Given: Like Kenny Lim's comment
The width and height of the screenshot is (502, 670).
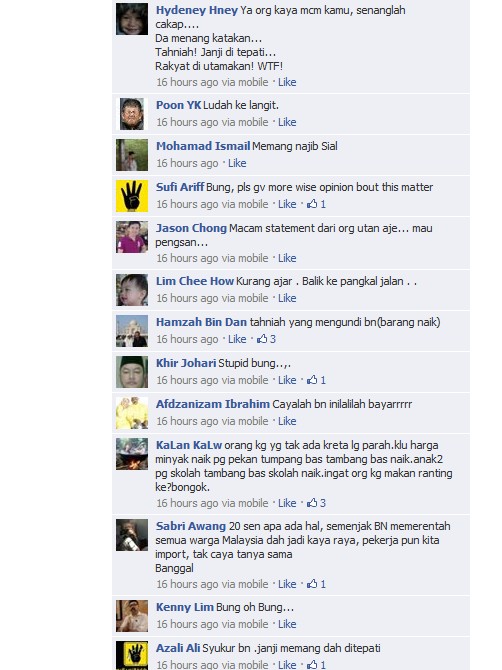Looking at the screenshot, I should (287, 624).
